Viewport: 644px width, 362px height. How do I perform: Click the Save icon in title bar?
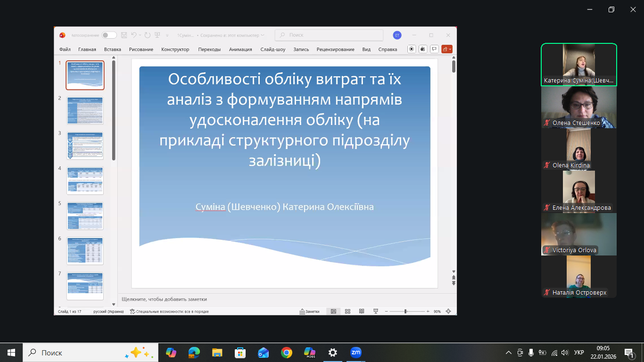(x=124, y=35)
